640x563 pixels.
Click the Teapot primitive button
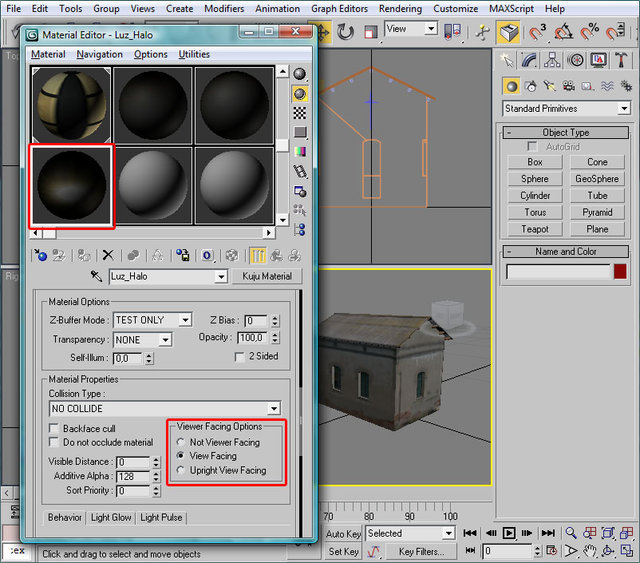tap(535, 229)
